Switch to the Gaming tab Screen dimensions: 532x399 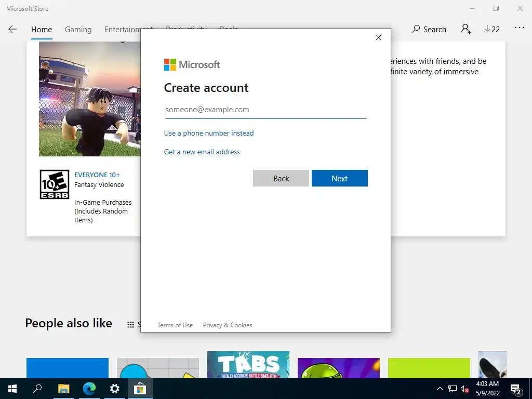tap(78, 30)
